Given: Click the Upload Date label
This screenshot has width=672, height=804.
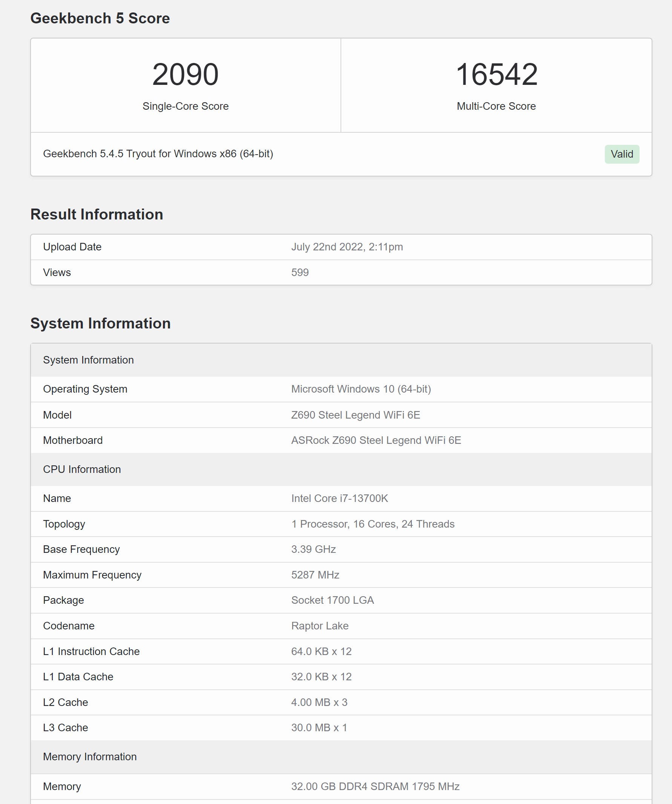Looking at the screenshot, I should 72,247.
